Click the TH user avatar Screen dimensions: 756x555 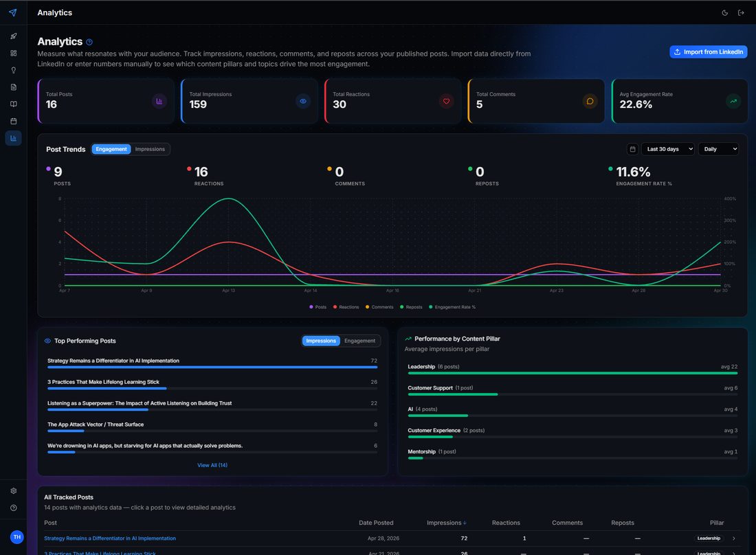point(17,536)
